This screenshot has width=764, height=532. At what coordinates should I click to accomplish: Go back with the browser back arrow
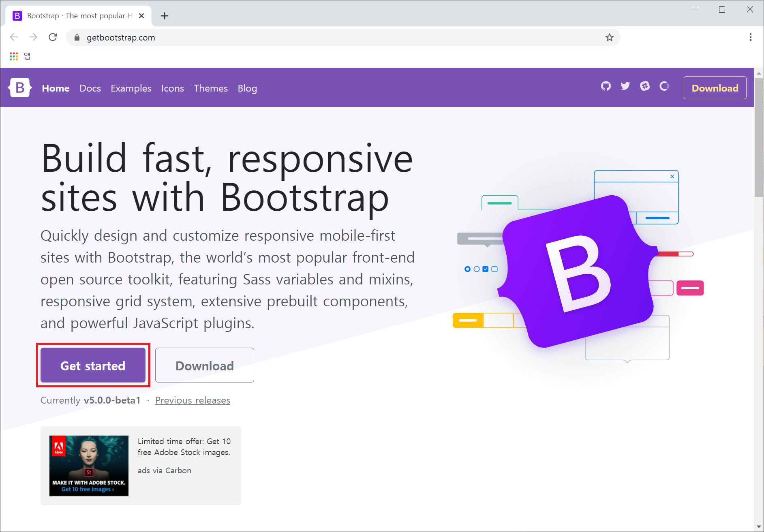click(14, 37)
